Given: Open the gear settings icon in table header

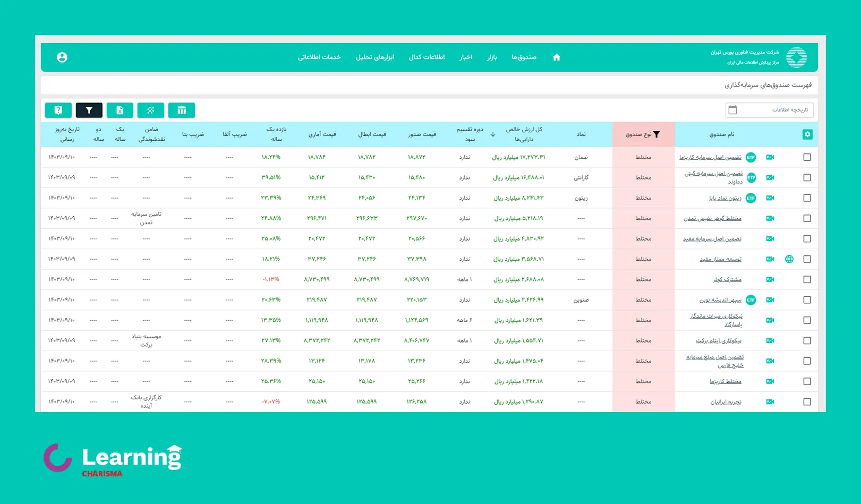Looking at the screenshot, I should pos(807,134).
